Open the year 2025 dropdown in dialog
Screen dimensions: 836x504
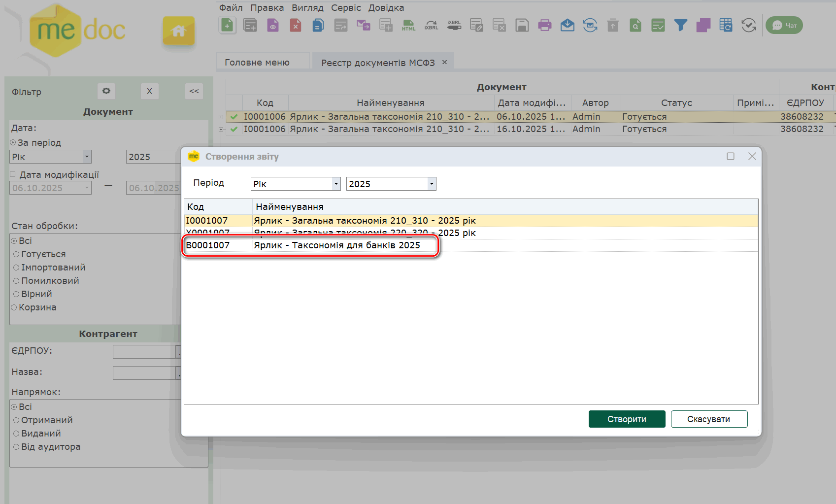(x=432, y=184)
